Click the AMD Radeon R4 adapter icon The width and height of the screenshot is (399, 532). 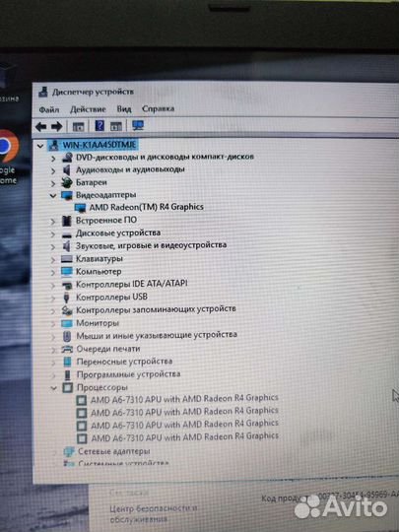80,208
